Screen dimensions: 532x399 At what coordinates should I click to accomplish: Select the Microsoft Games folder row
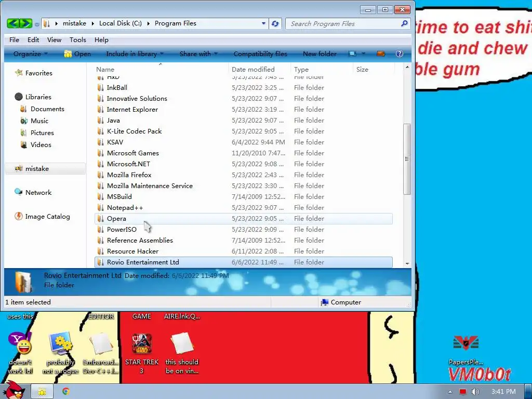pos(244,153)
